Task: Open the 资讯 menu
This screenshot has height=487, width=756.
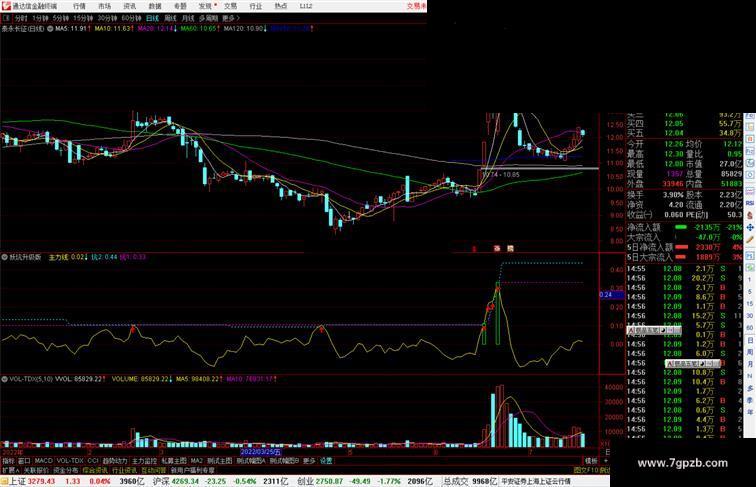Action: tap(129, 6)
